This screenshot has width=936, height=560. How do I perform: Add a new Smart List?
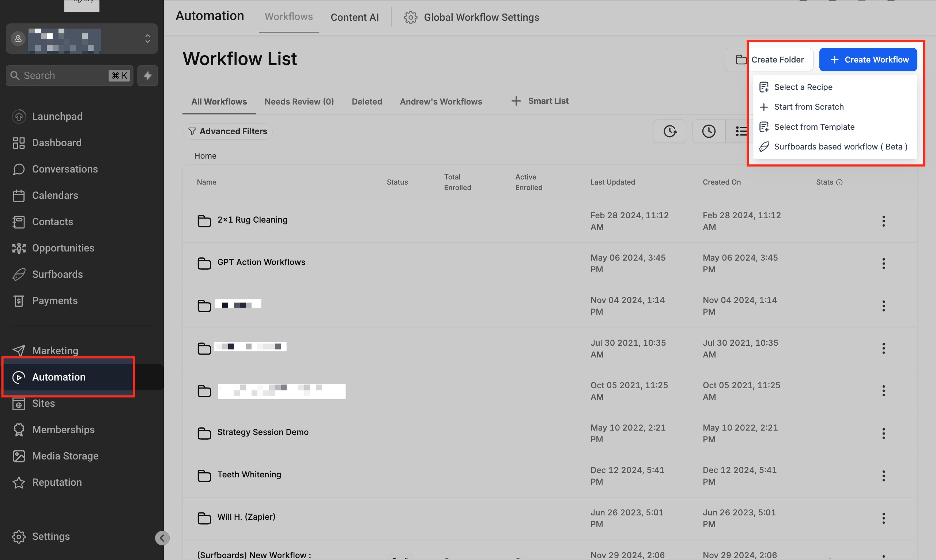tap(540, 101)
